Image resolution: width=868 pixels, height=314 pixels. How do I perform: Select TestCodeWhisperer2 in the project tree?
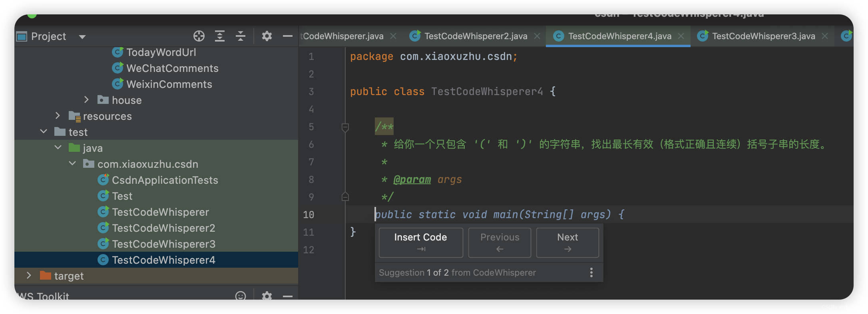tap(163, 228)
